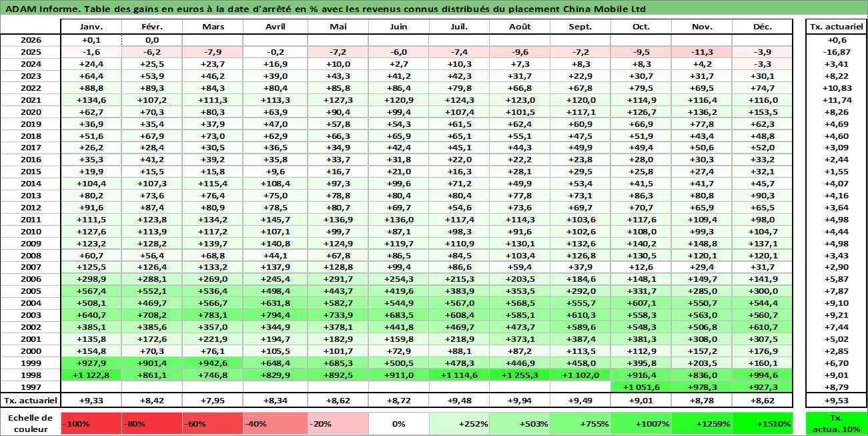Click cell '+567,4' for January 2005

click(91, 291)
